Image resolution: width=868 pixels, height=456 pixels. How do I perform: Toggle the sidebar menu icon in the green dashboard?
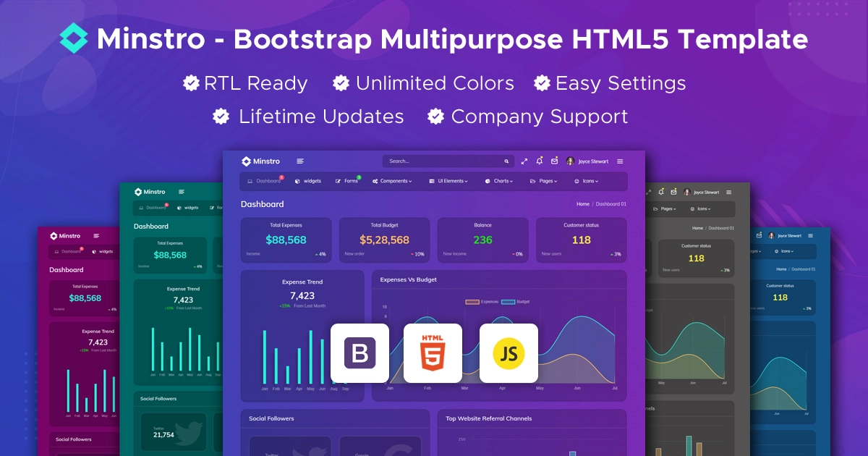pos(182,192)
